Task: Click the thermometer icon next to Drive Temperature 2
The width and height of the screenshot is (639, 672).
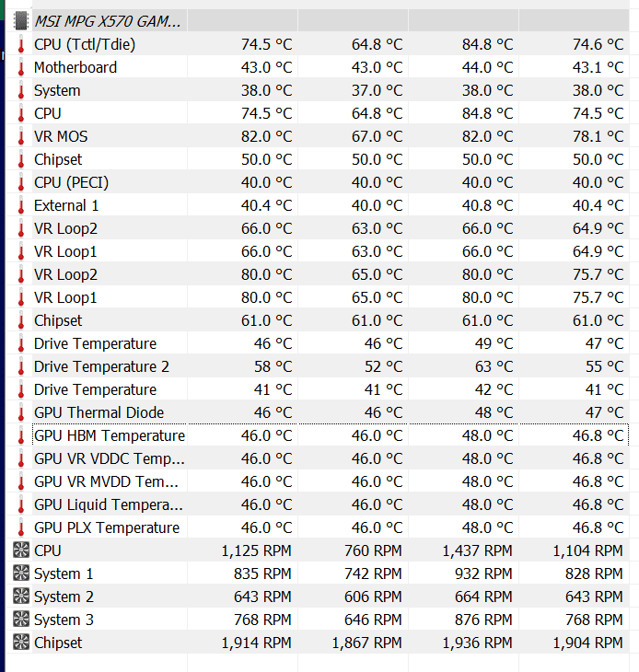Action: pos(21,366)
